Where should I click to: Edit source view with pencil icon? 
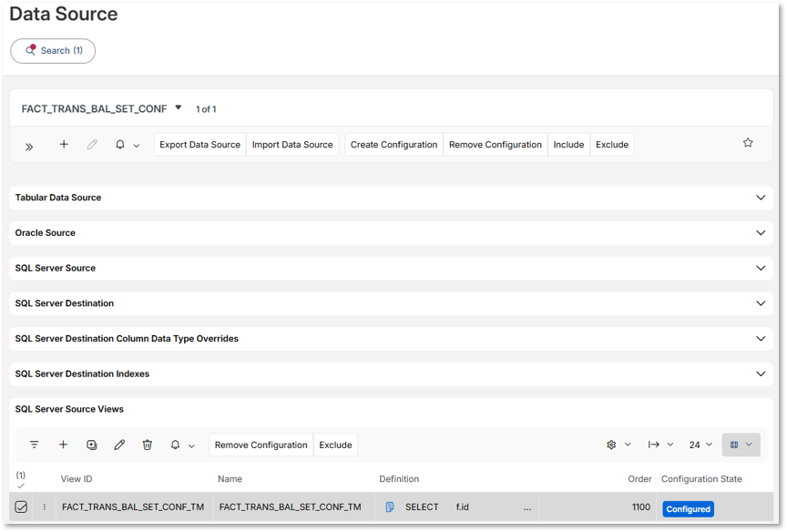pos(119,445)
